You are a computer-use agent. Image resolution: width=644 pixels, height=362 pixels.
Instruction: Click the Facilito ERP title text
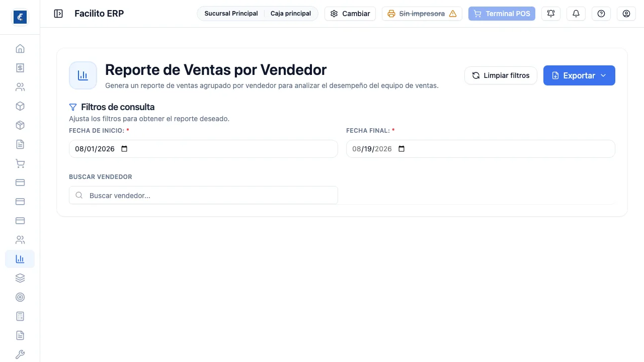[99, 14]
